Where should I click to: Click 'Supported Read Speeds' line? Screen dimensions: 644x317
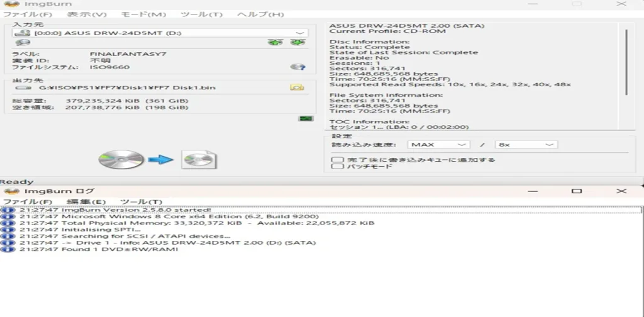[x=450, y=84]
